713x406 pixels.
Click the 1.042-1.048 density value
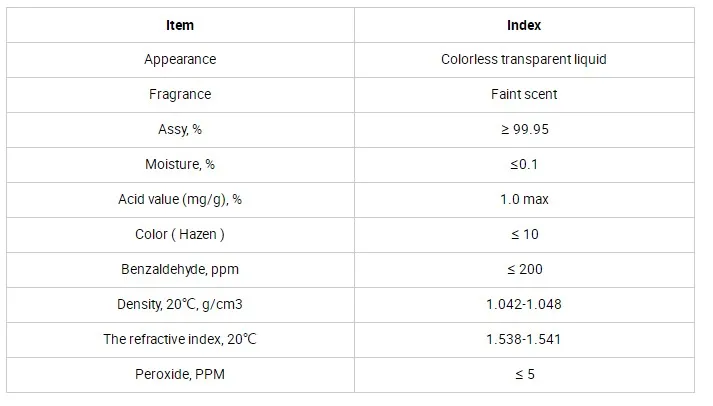523,304
